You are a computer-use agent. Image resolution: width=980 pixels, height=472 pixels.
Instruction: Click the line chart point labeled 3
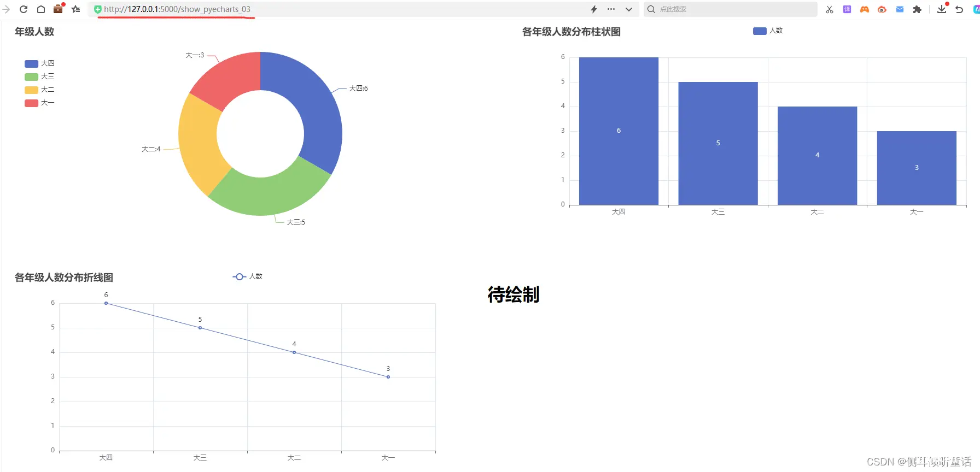click(x=388, y=377)
